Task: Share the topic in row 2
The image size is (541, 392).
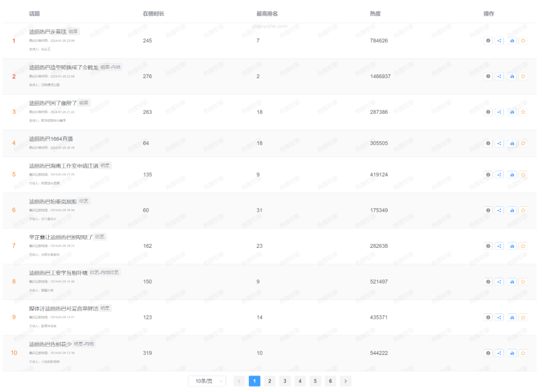Action: pos(499,77)
